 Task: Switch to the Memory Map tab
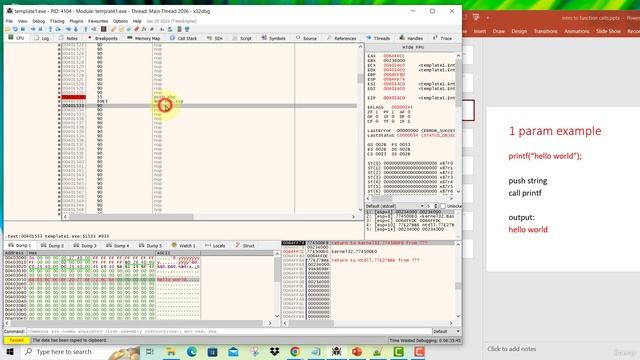(x=144, y=38)
